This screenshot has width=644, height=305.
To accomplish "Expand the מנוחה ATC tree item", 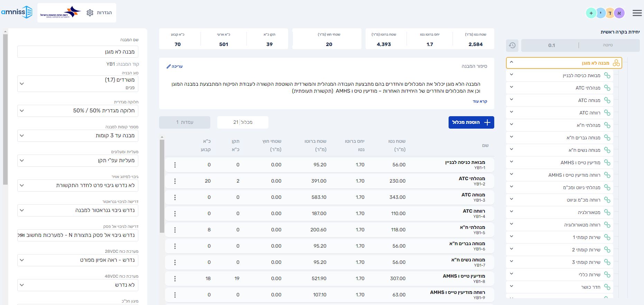I will point(512,100).
